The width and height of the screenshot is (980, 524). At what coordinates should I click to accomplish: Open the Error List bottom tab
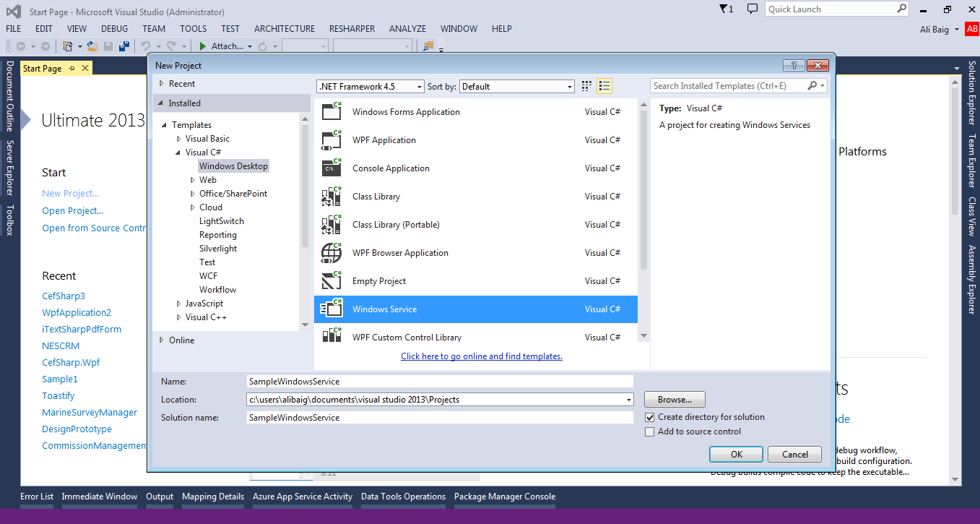[x=37, y=497]
